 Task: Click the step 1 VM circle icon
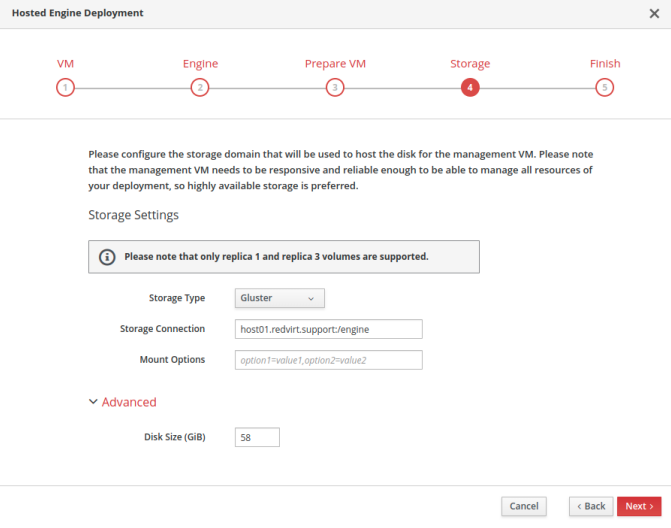tap(65, 88)
